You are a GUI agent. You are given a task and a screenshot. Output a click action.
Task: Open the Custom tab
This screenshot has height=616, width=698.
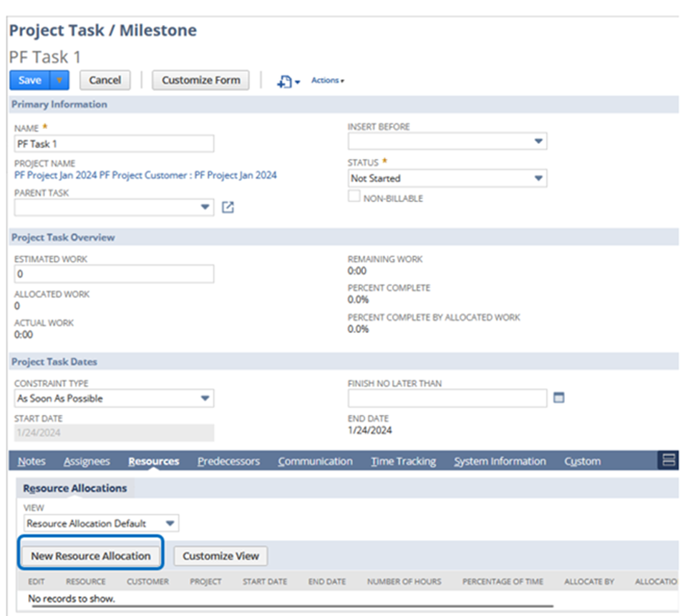pyautogui.click(x=582, y=461)
